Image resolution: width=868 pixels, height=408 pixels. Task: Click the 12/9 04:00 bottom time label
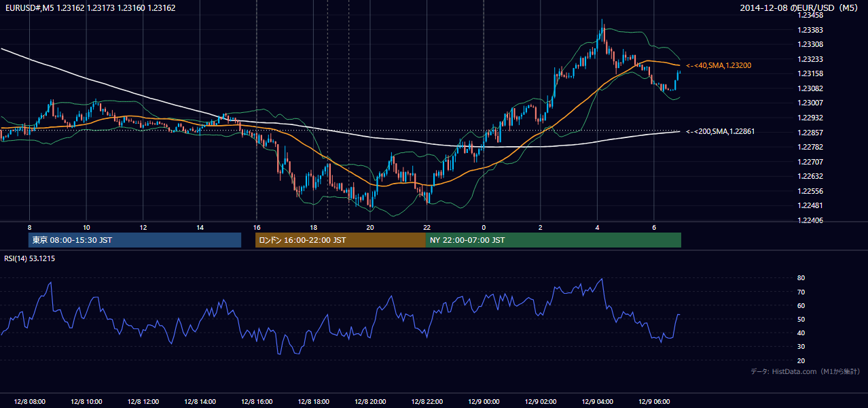597,402
